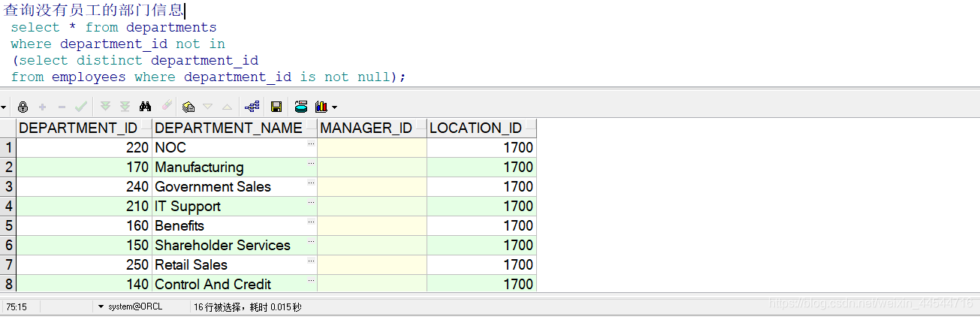980x317 pixels.
Task: Click the linked query tree icon
Action: (x=252, y=107)
